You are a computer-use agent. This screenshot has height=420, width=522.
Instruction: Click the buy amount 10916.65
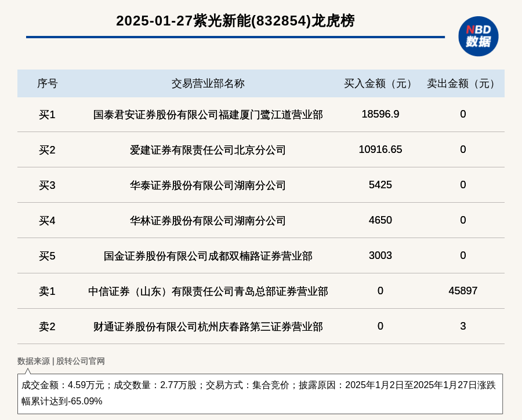click(380, 149)
